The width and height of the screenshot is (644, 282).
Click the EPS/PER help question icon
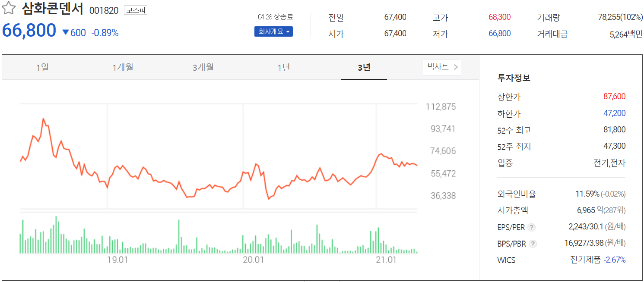pos(532,227)
